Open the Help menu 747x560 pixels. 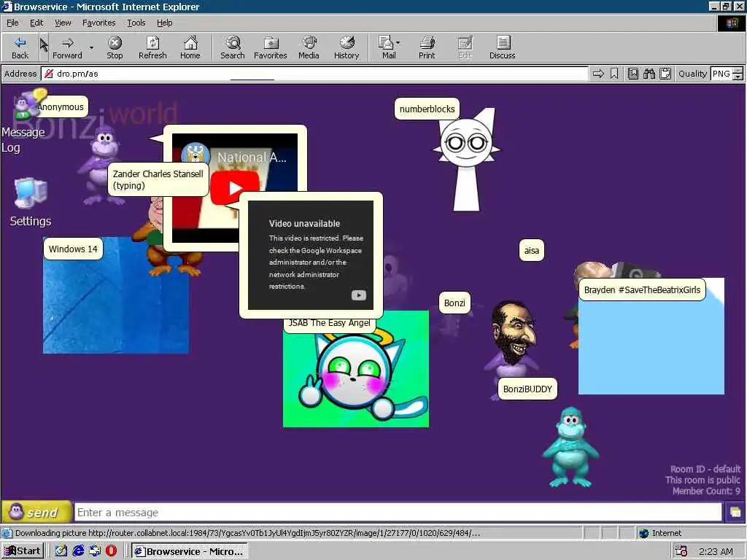pos(164,23)
